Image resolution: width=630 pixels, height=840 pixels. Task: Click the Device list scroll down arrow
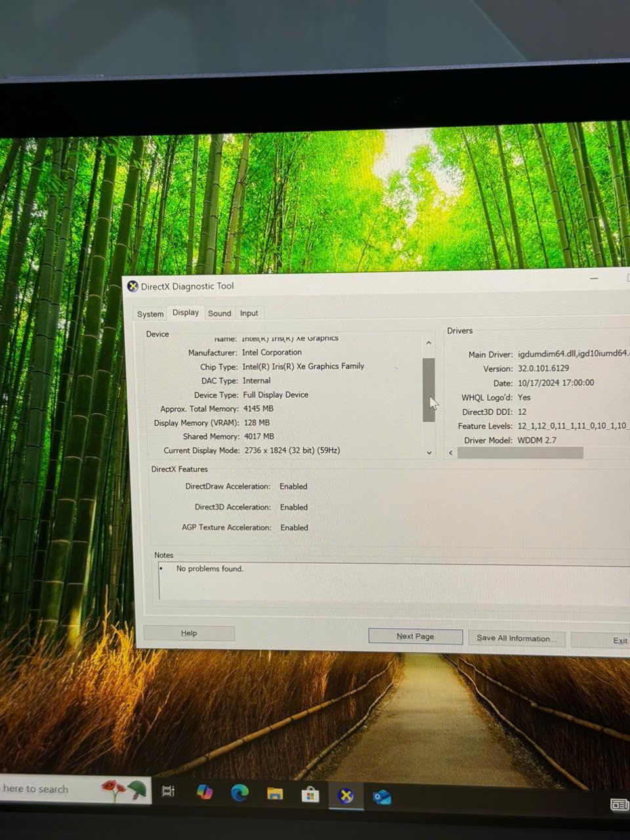pos(429,452)
